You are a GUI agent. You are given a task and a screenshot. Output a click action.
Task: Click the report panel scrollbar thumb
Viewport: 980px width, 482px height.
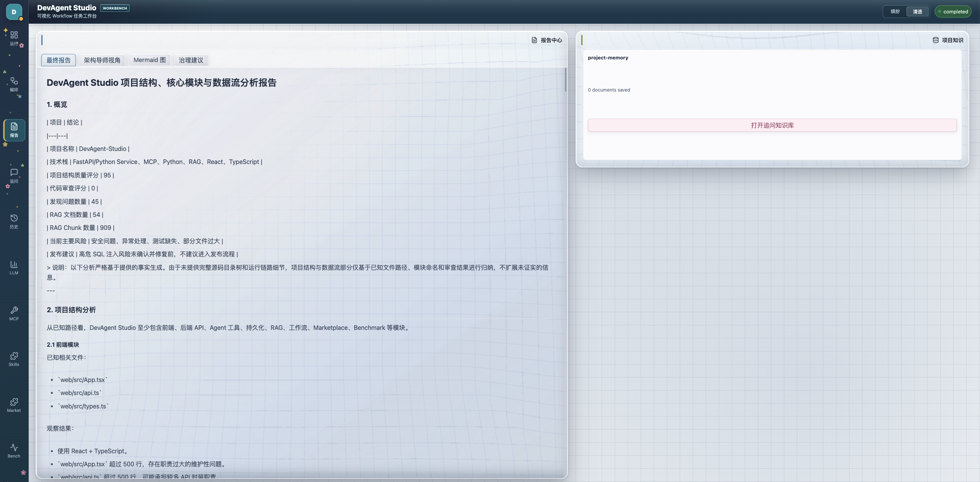coord(565,80)
